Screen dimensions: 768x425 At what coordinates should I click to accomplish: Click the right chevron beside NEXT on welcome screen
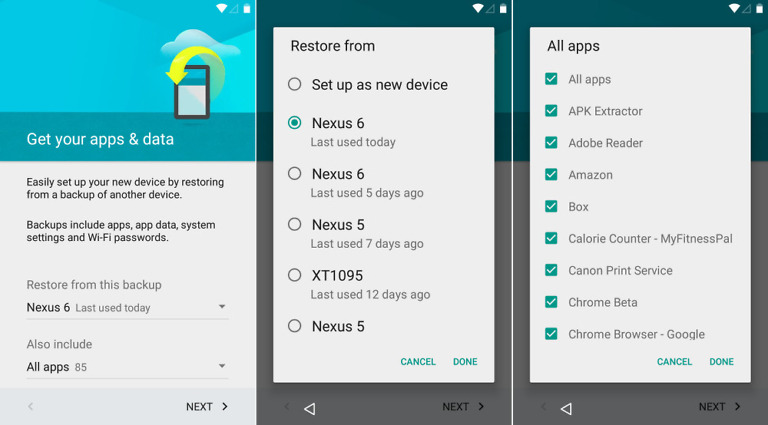pyautogui.click(x=225, y=407)
